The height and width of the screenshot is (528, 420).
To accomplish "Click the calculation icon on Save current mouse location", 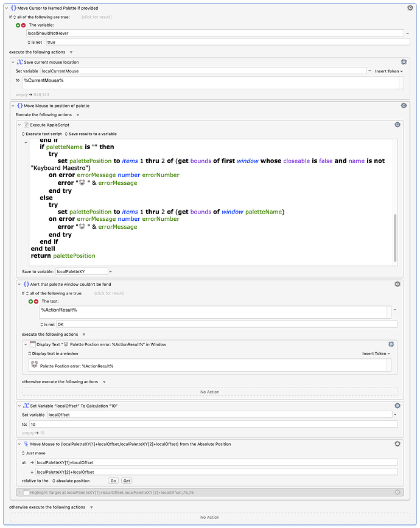I will pyautogui.click(x=21, y=61).
